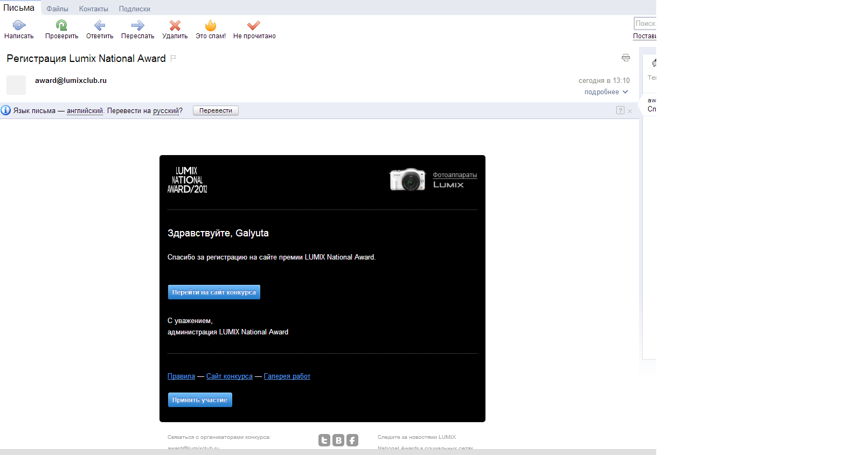Select the detected language английский
This screenshot has width=868, height=455.
[85, 111]
